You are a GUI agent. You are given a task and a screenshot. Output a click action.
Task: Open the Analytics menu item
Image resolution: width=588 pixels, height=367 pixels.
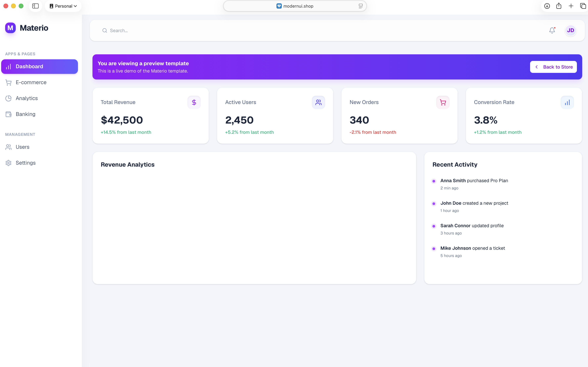[40, 98]
